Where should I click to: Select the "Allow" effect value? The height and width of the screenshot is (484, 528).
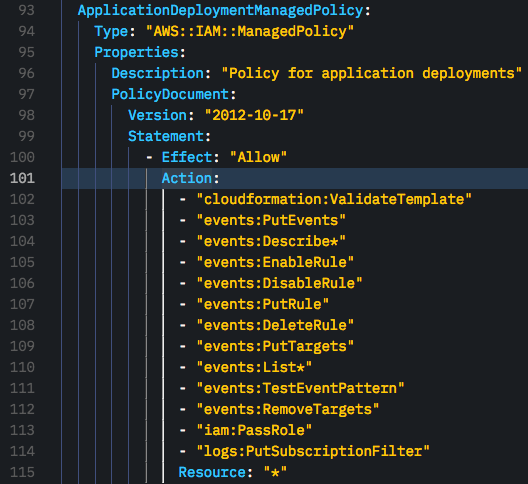258,157
